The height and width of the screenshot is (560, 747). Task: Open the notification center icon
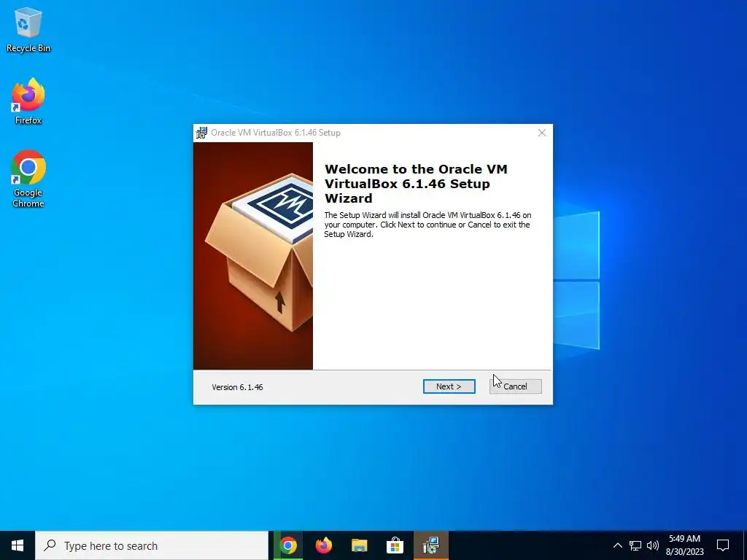pos(723,545)
